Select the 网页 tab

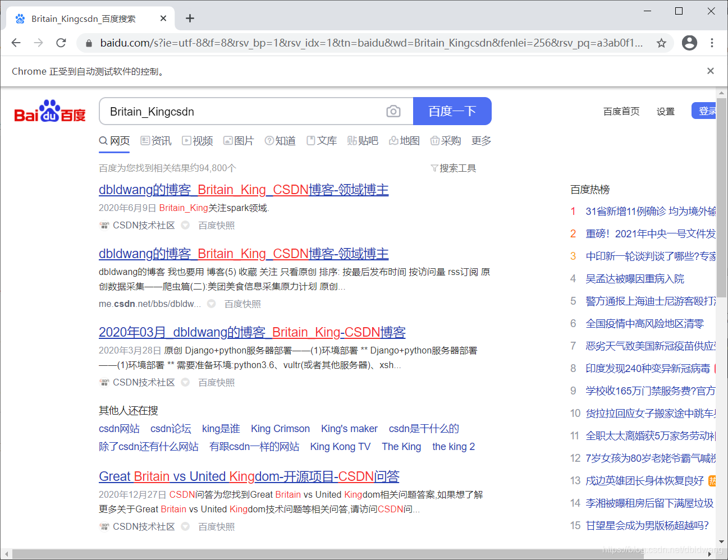point(115,141)
